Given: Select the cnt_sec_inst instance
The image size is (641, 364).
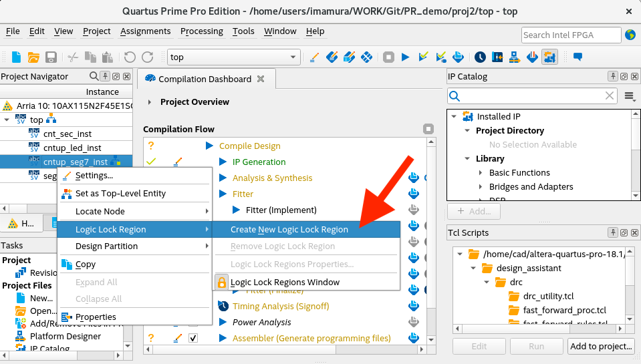Looking at the screenshot, I should [x=68, y=134].
